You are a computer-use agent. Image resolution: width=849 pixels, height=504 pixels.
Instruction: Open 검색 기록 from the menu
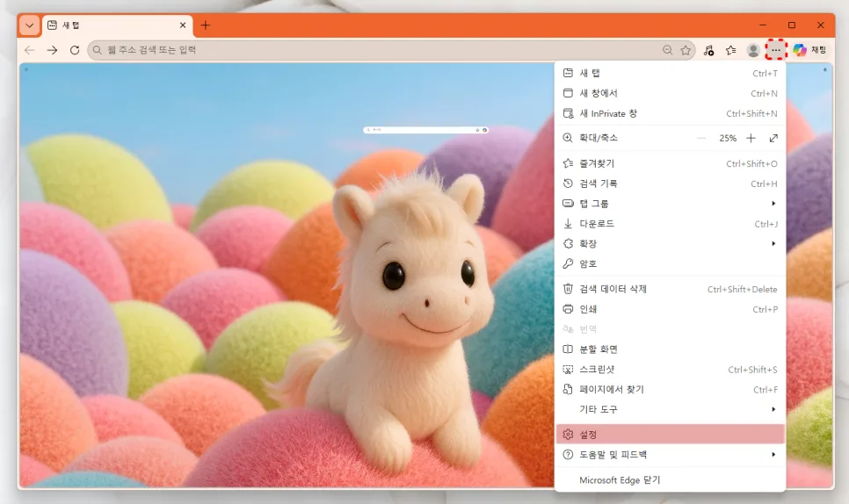[x=671, y=184]
